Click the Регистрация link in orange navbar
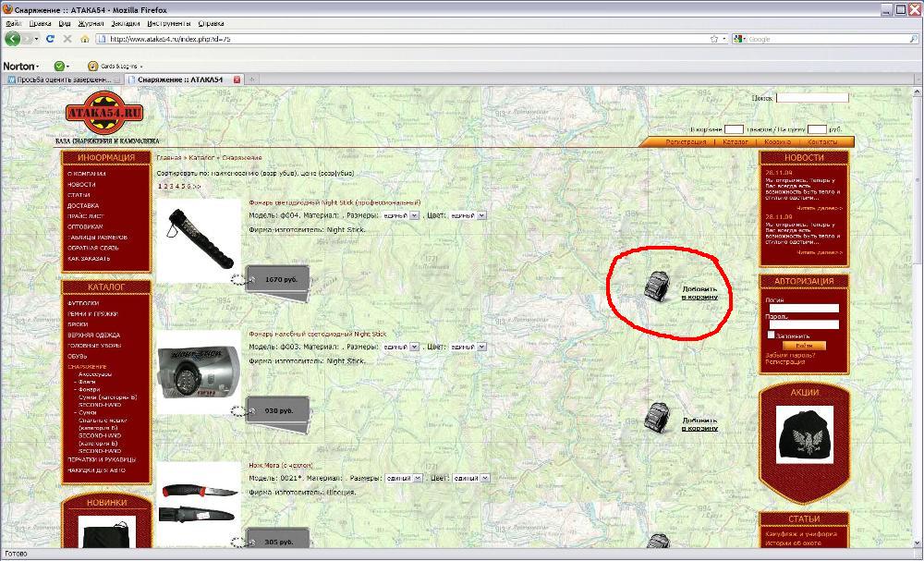This screenshot has width=924, height=561. point(686,142)
